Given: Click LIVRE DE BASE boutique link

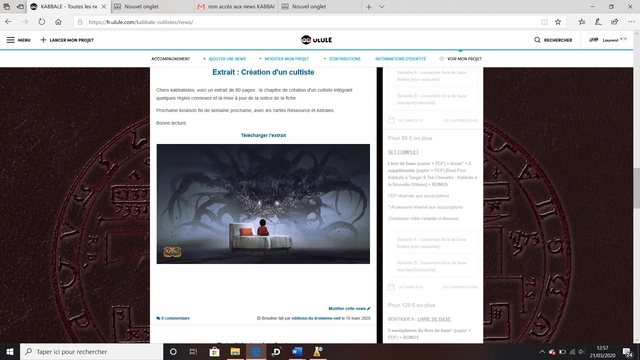Looking at the screenshot, I should click(x=434, y=319).
